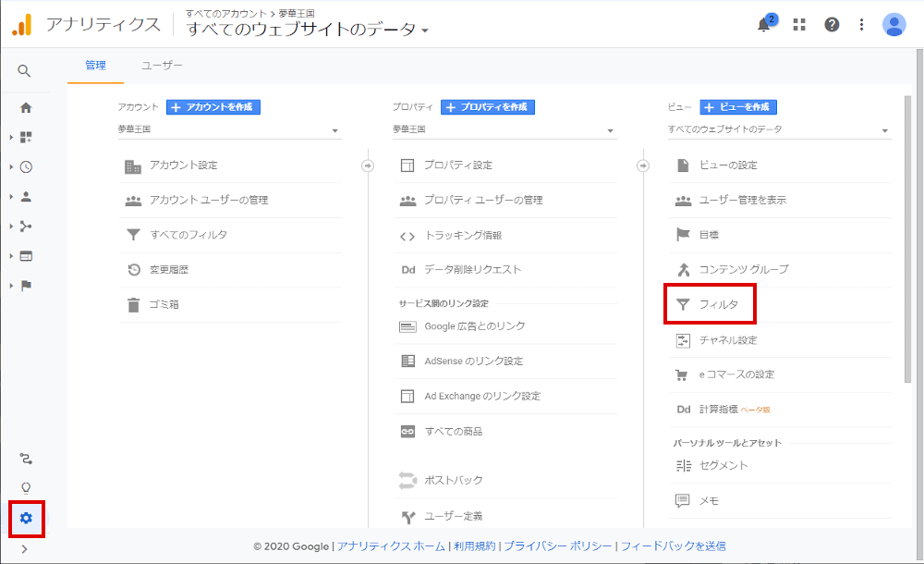Open プロパティ設定
Screen dimensions: 924x564
pos(505,166)
